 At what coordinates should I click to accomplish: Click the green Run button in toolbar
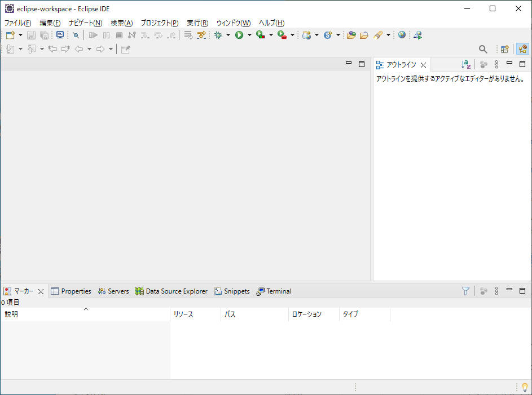click(239, 35)
